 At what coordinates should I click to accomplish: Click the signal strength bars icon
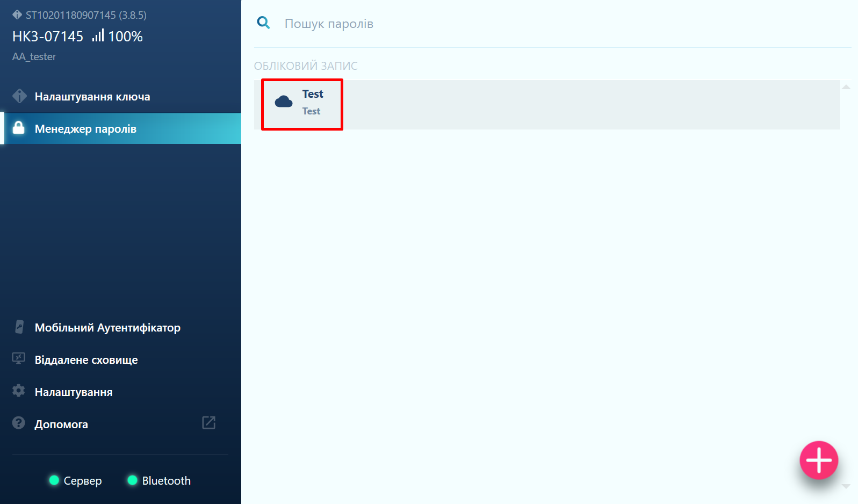[x=98, y=36]
